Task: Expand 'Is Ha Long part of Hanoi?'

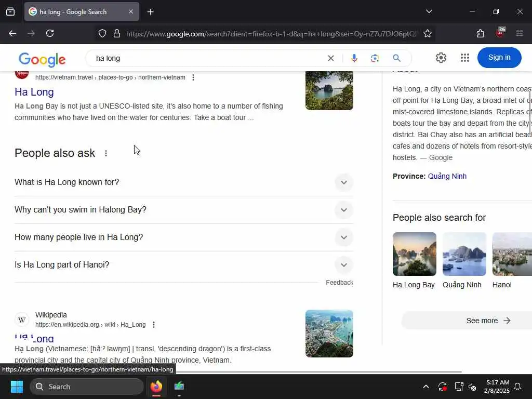Action: [x=183, y=264]
